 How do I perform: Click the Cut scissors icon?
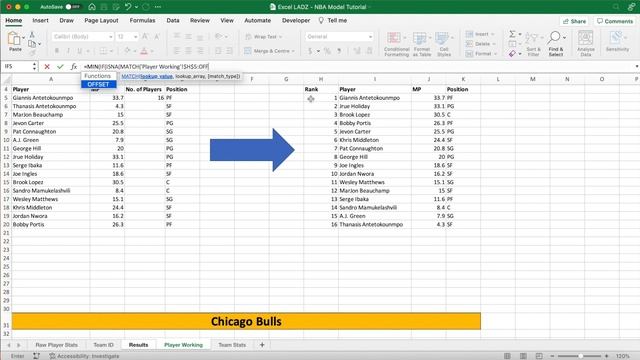(x=32, y=35)
